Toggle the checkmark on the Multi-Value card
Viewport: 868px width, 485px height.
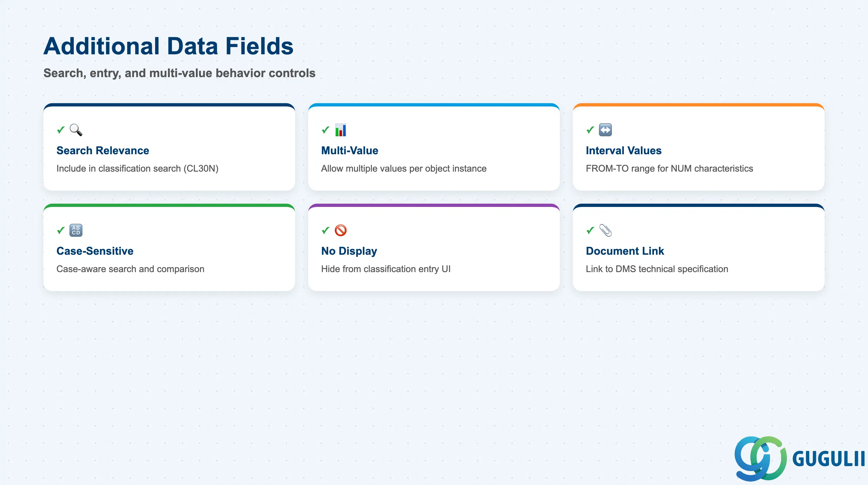coord(325,130)
